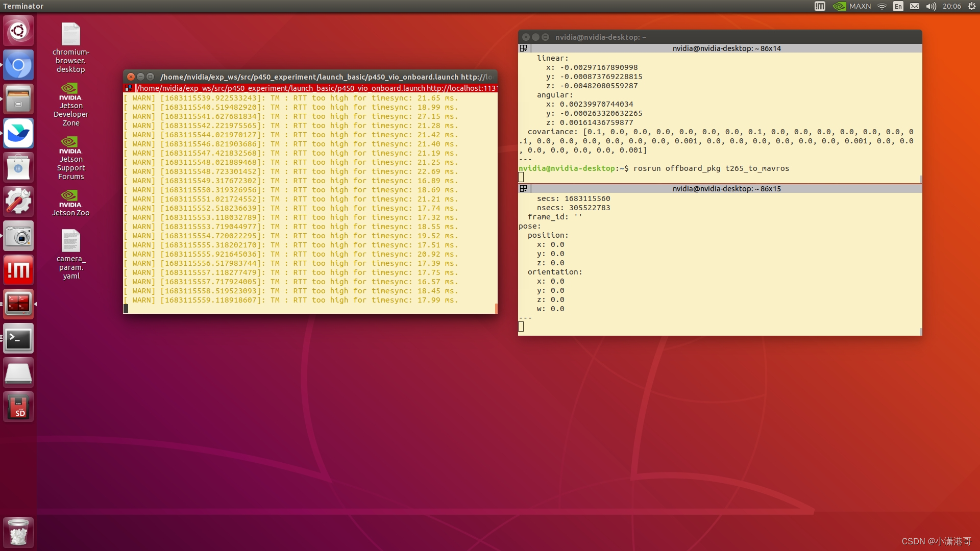
Task: Select chromium-browser.desktop desktop file
Action: click(71, 47)
